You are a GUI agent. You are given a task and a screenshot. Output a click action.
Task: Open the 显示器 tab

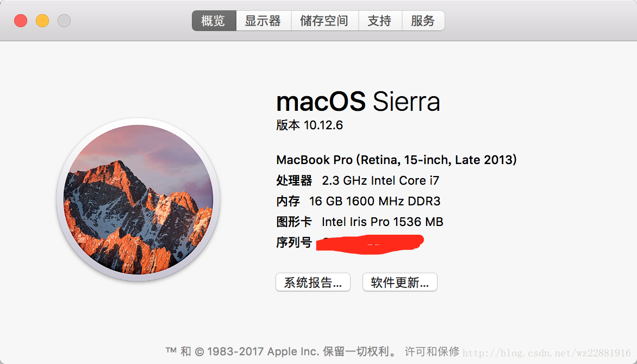pyautogui.click(x=263, y=21)
